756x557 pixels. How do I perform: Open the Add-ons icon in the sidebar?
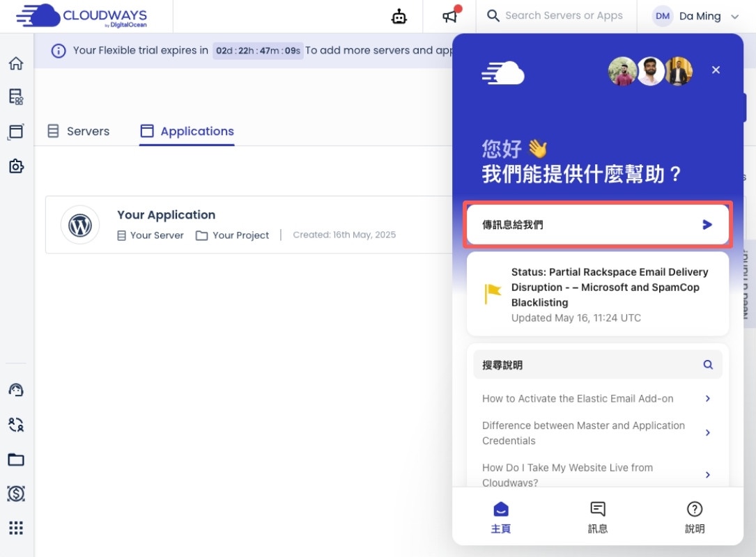click(x=15, y=166)
